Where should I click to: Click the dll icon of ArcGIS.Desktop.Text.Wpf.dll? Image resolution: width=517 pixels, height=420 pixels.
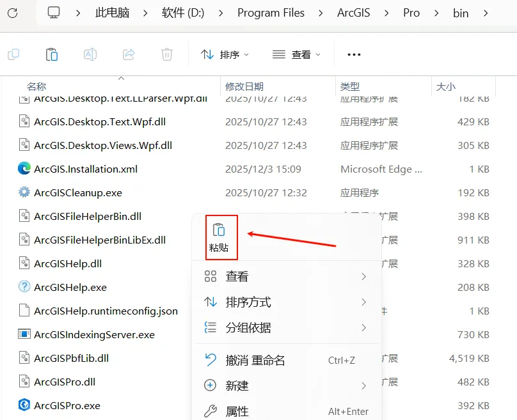24,121
